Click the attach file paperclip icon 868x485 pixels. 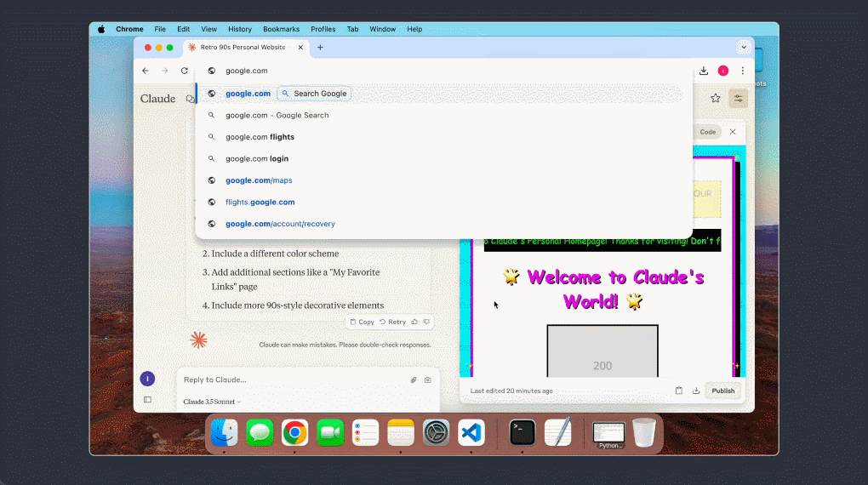[x=414, y=380]
